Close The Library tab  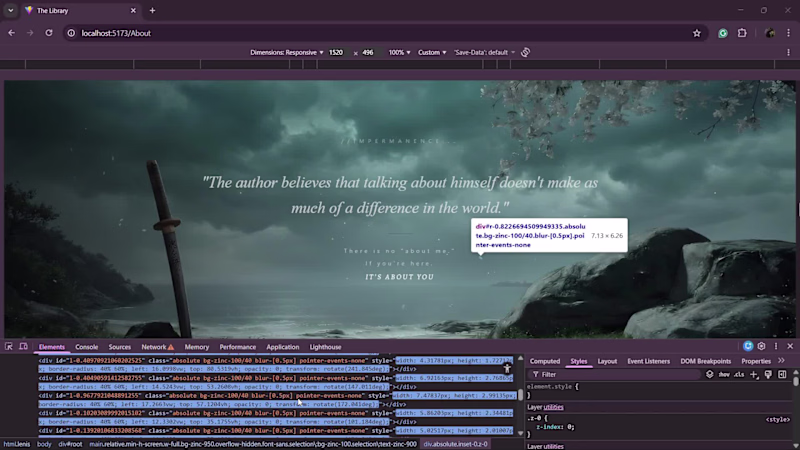click(133, 10)
